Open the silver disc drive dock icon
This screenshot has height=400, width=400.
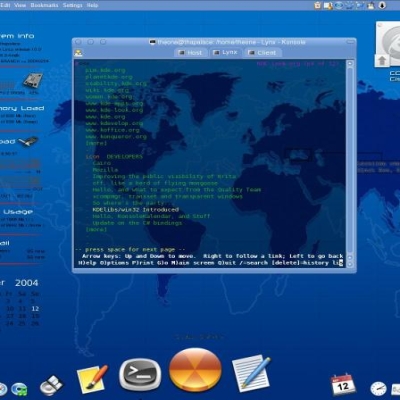point(51,386)
